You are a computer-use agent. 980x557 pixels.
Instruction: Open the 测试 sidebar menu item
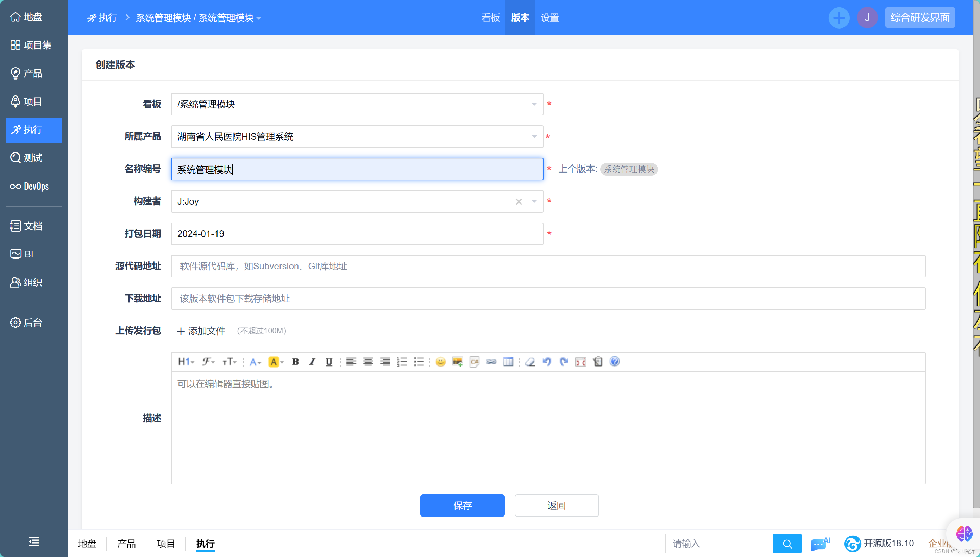(33, 158)
